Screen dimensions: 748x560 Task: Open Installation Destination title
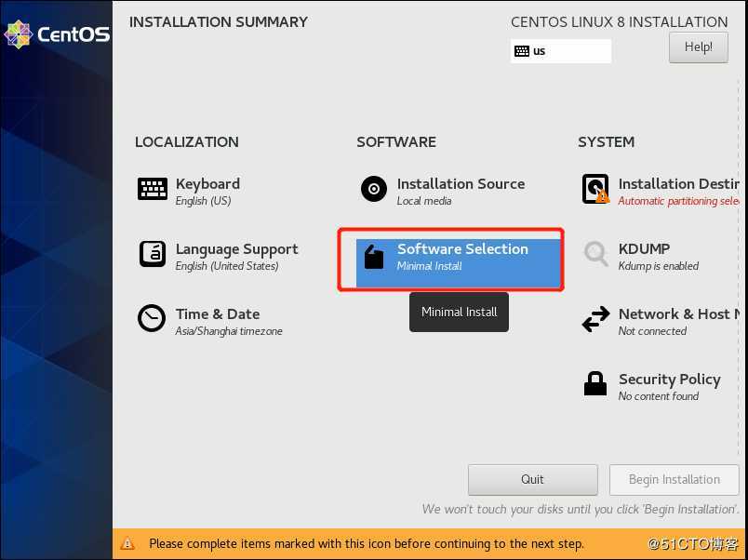click(679, 183)
